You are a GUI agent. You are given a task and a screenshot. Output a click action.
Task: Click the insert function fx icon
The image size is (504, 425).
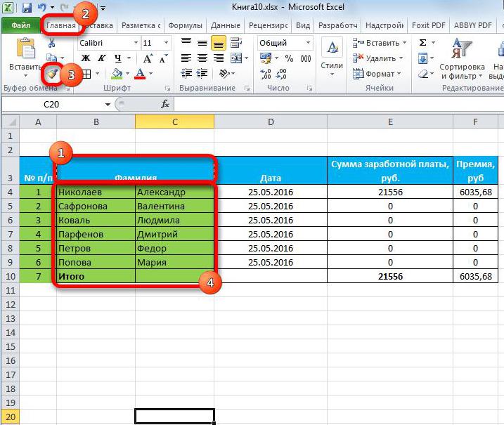165,104
